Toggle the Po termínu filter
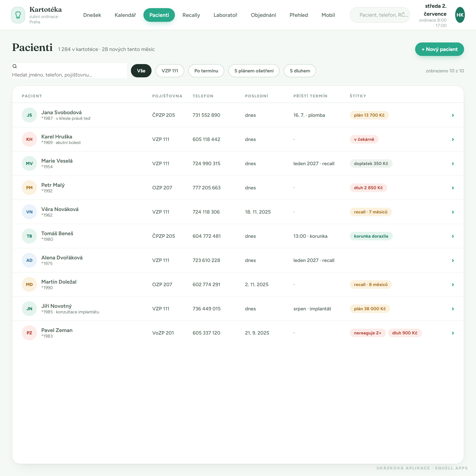This screenshot has width=476, height=476. pos(206,71)
